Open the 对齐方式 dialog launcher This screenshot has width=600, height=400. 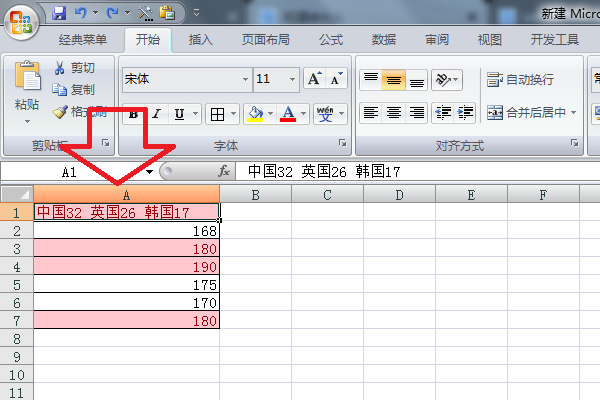pos(574,143)
